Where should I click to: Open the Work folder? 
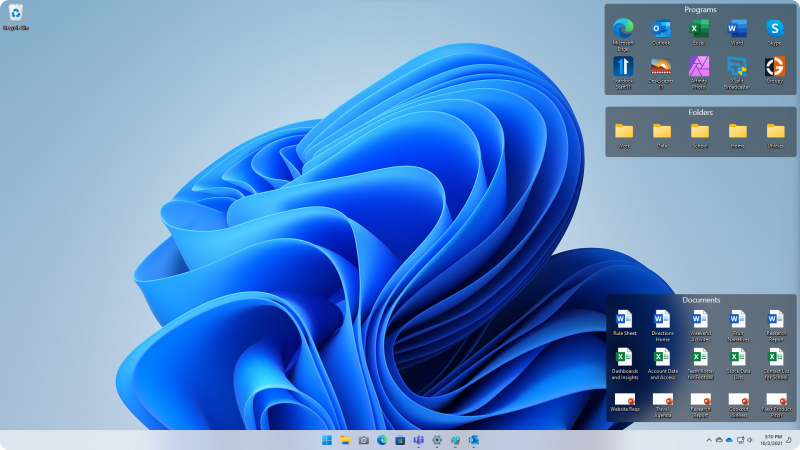point(623,131)
